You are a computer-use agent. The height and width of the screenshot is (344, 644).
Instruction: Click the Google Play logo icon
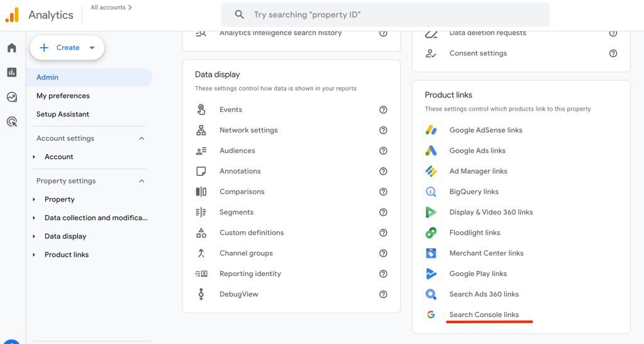click(x=431, y=274)
